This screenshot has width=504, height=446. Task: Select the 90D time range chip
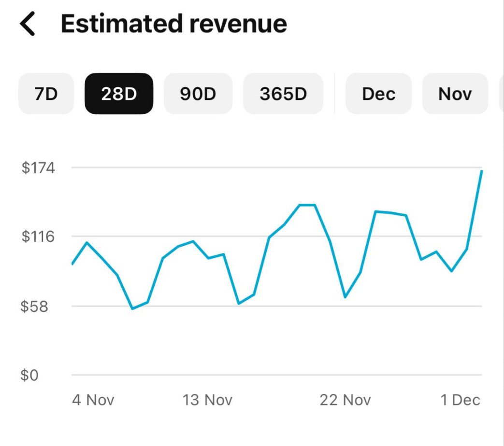coord(198,94)
